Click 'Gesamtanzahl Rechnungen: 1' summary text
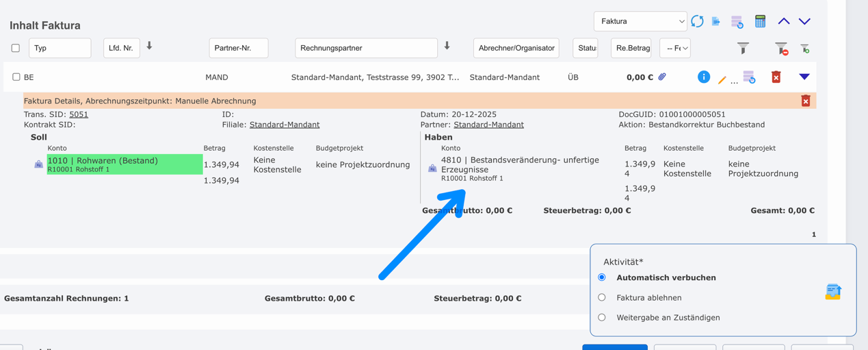Screen dimensions: 868x350 coord(66,299)
